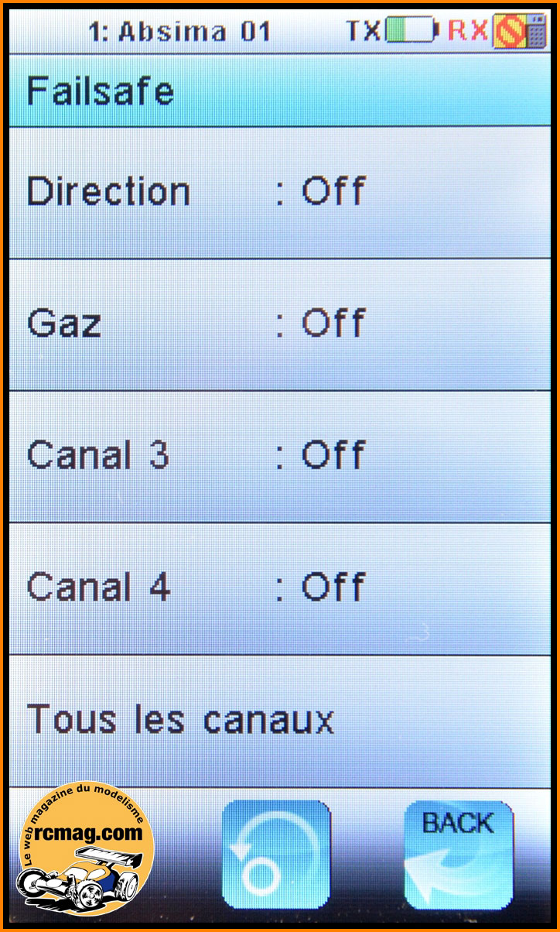560x932 pixels.
Task: Click the BACK text on the button
Action: (x=458, y=823)
